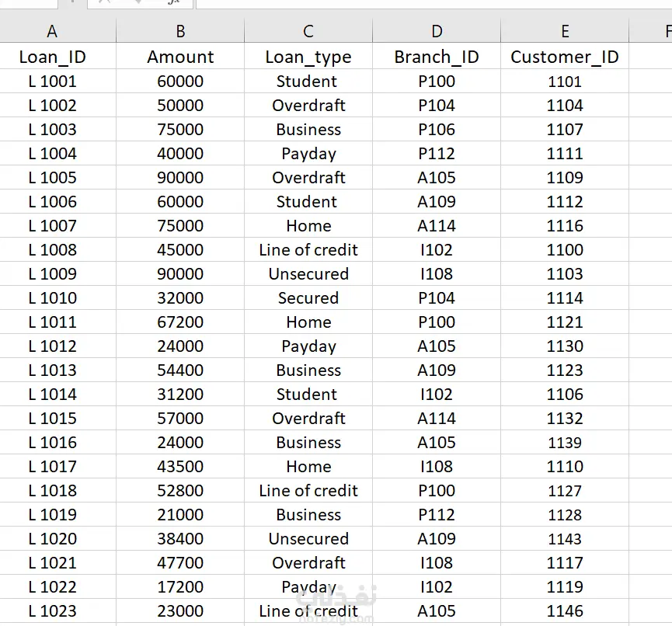Click the Customer_ID cell 1146
The height and width of the screenshot is (626, 672).
(x=565, y=610)
